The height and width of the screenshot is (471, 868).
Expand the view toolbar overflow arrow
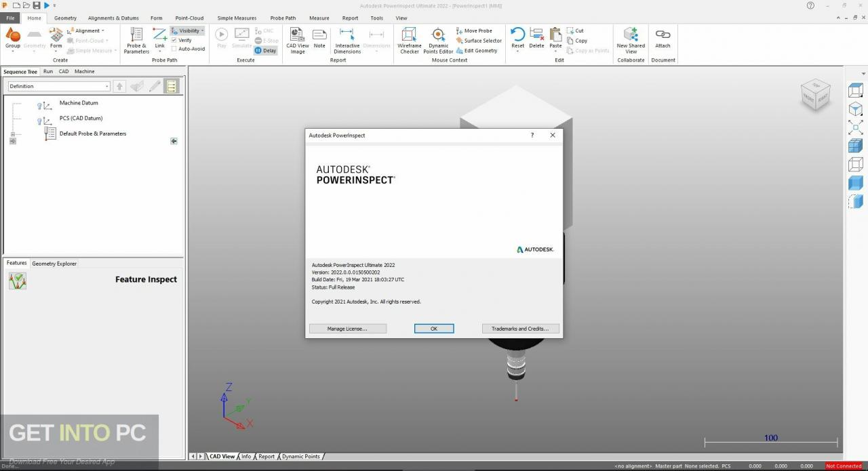click(863, 73)
